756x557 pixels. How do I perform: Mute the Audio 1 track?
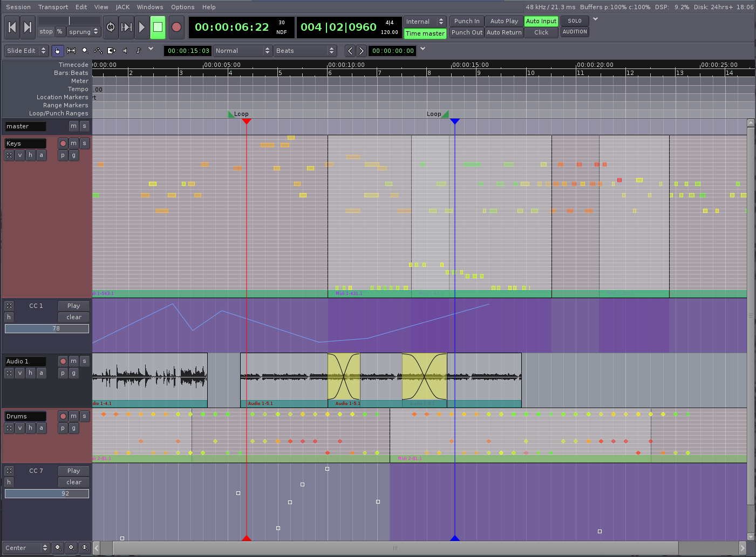click(74, 361)
